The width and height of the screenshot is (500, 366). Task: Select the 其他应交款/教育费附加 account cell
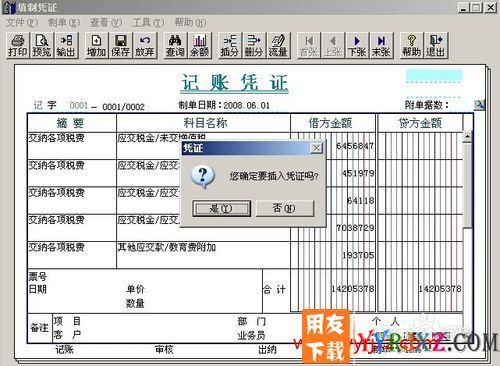tap(203, 255)
